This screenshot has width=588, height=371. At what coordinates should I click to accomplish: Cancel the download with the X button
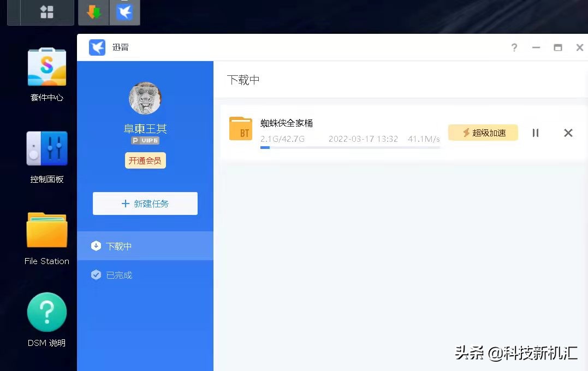point(568,133)
